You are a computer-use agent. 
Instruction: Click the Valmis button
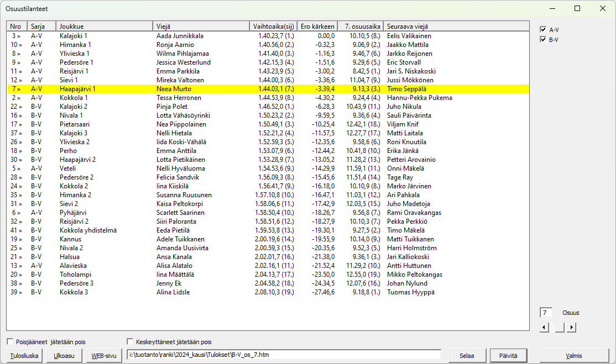[575, 356]
